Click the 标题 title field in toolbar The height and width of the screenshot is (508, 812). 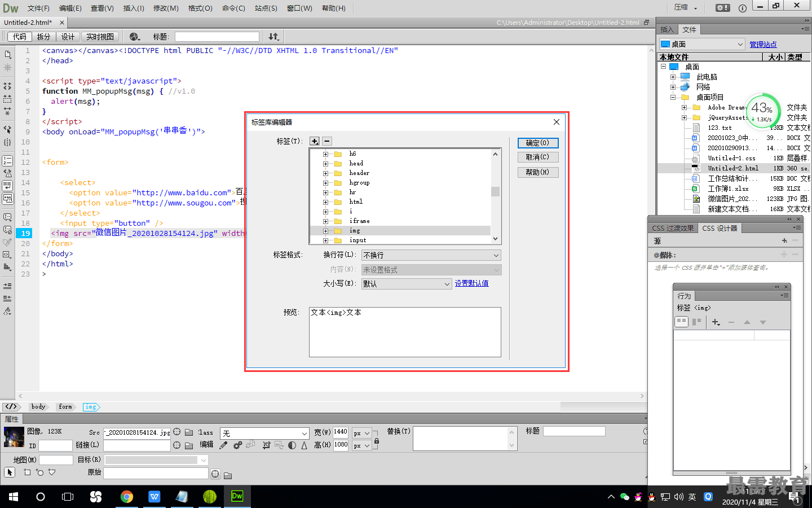217,37
